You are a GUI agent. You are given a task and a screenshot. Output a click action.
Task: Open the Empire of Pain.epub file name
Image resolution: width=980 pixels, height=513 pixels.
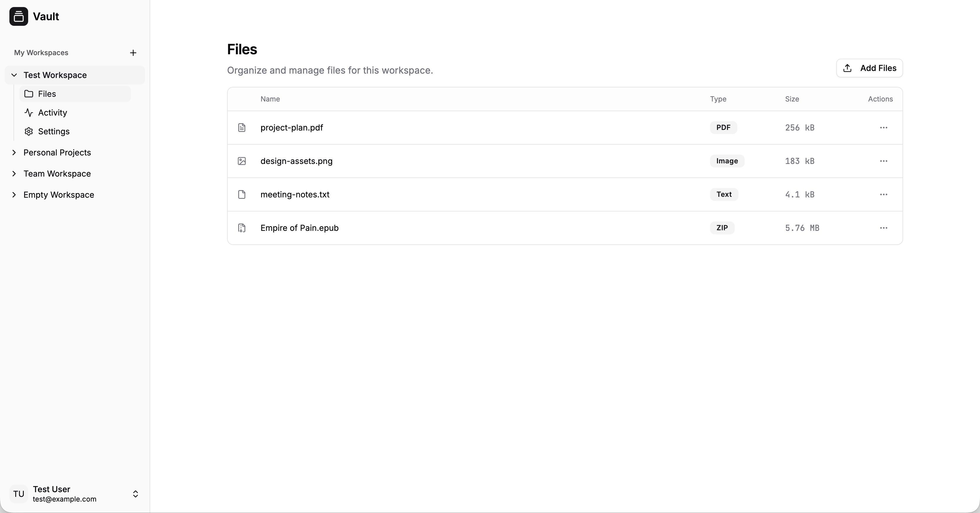(x=299, y=228)
